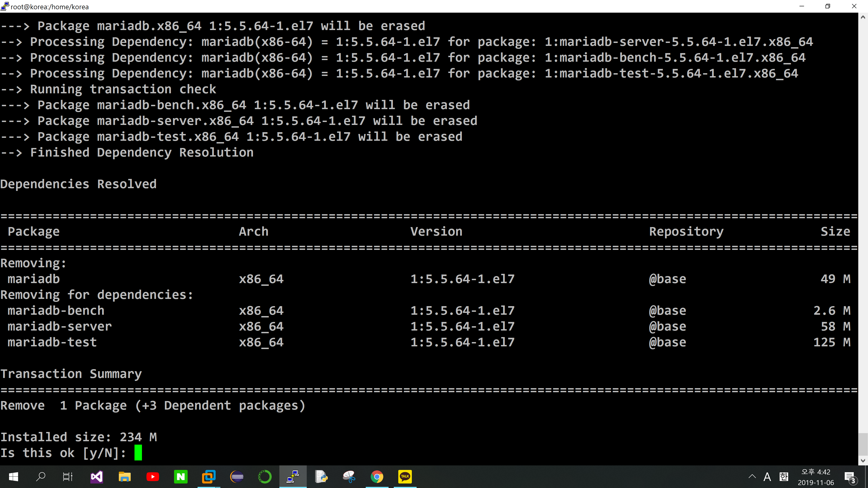The image size is (868, 488).
Task: Open the Snipping Tool taskbar icon
Action: [x=349, y=476]
